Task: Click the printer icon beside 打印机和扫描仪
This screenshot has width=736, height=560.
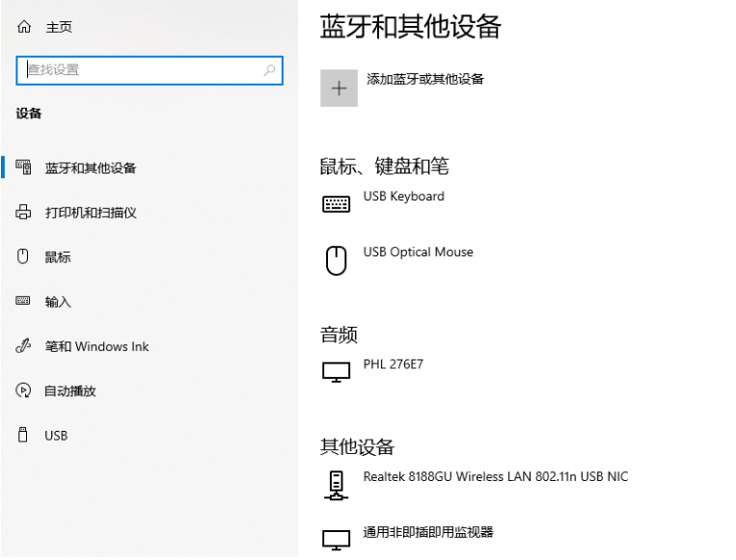Action: click(x=24, y=212)
